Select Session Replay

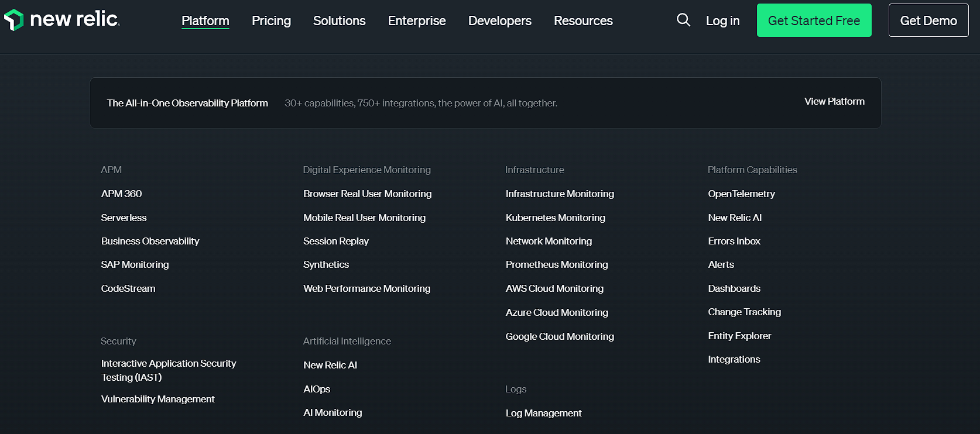click(x=336, y=241)
